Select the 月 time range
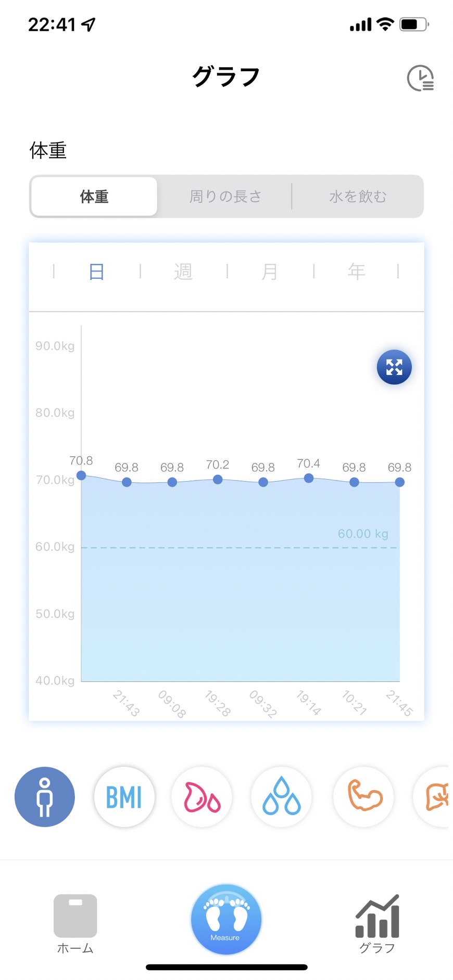453x980 pixels. [x=270, y=272]
